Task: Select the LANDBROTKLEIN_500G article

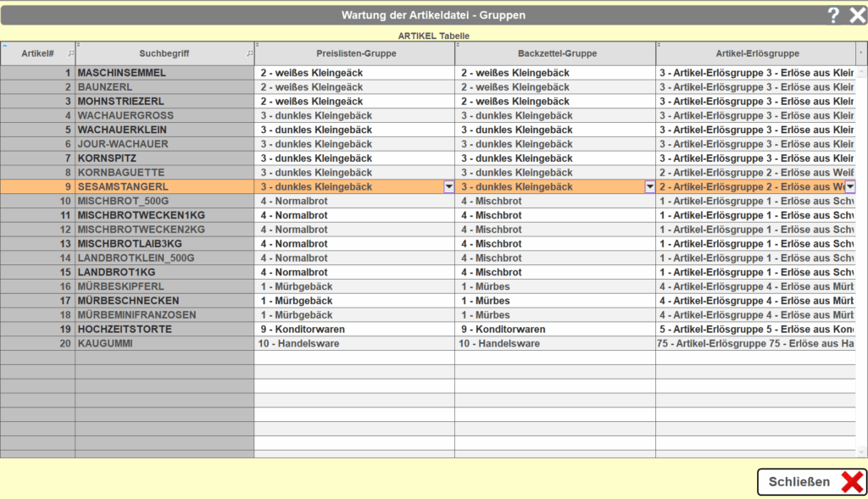Action: [x=165, y=258]
